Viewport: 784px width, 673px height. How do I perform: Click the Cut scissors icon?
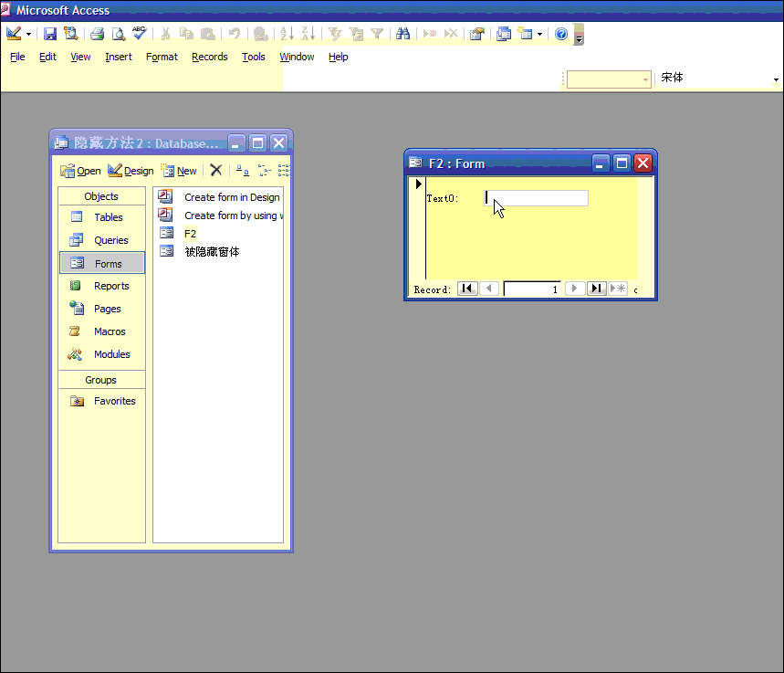165,34
